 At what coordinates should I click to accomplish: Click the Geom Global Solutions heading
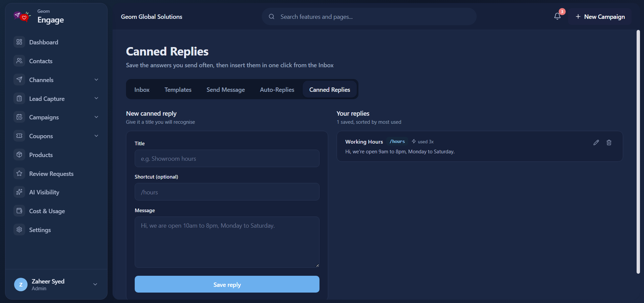pyautogui.click(x=152, y=16)
